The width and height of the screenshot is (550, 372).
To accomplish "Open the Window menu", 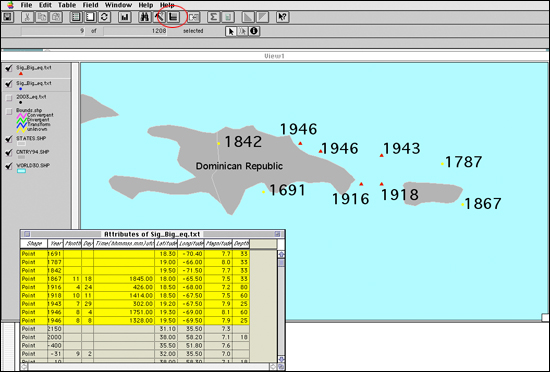I will [118, 5].
